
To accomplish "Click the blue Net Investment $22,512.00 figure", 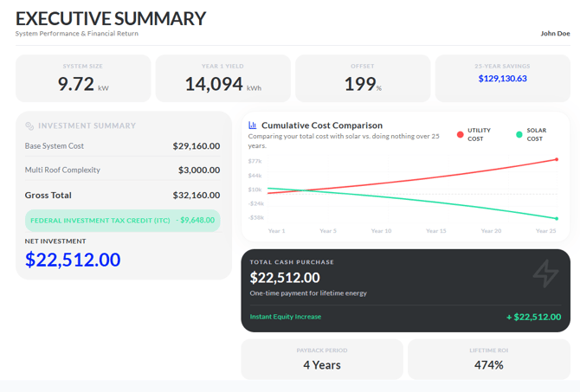I will pos(73,260).
